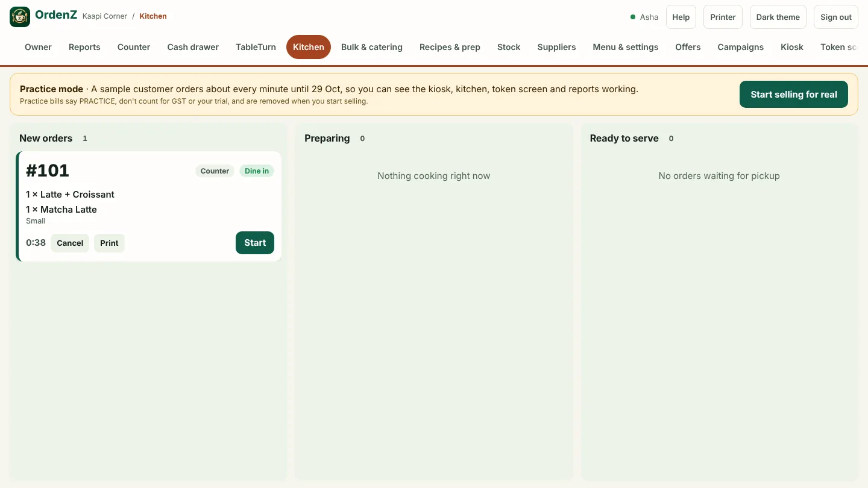
Task: Open Bulk & catering tab
Action: tap(372, 47)
